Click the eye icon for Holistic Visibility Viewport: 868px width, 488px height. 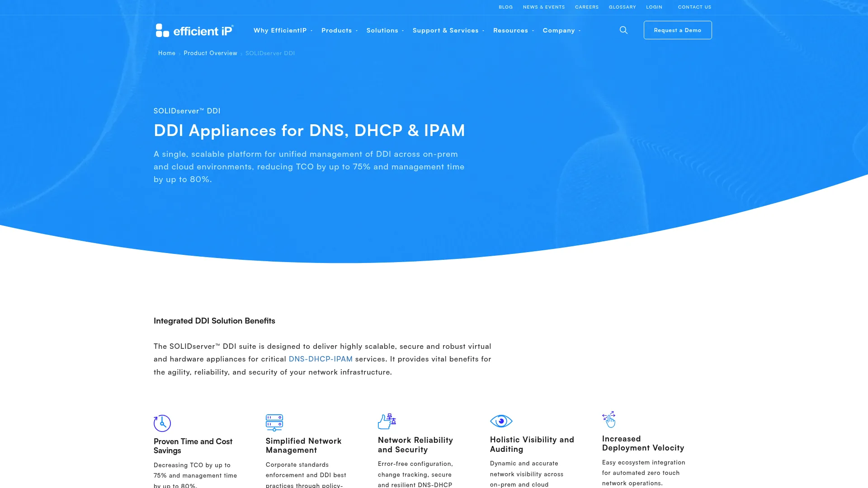[x=501, y=421]
